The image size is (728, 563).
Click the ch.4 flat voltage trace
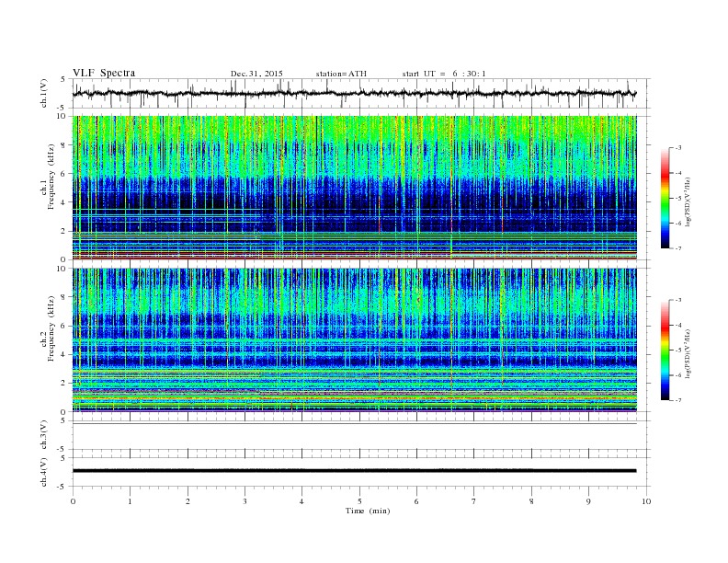click(x=354, y=471)
